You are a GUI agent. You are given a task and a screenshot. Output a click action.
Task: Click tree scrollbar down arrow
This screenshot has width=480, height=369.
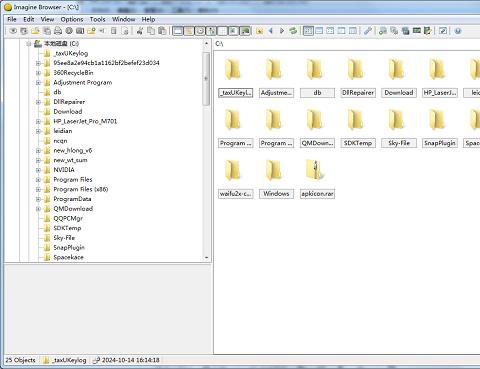pos(206,258)
